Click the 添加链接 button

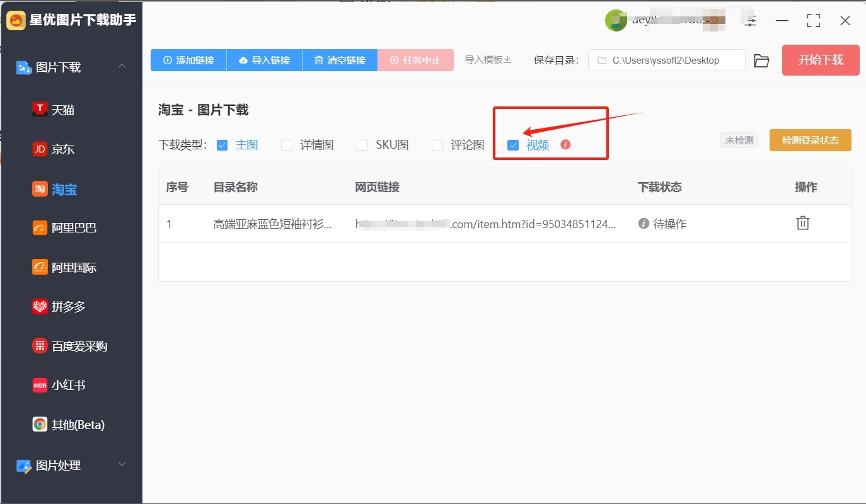click(x=188, y=60)
